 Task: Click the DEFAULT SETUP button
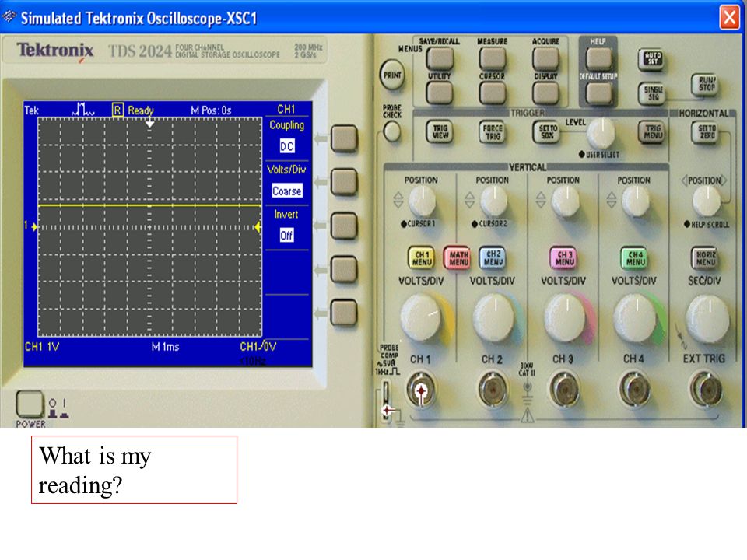click(599, 93)
